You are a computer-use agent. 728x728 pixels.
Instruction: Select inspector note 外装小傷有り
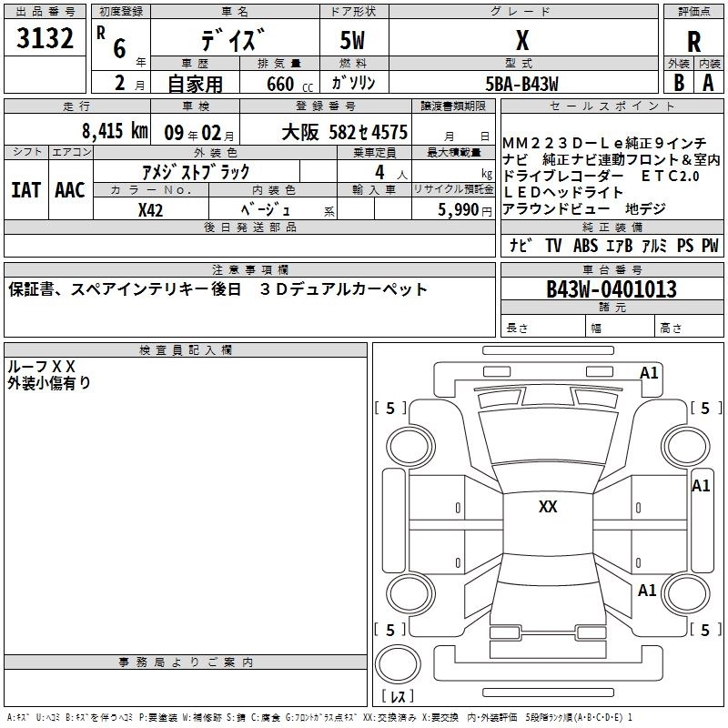pos(49,383)
